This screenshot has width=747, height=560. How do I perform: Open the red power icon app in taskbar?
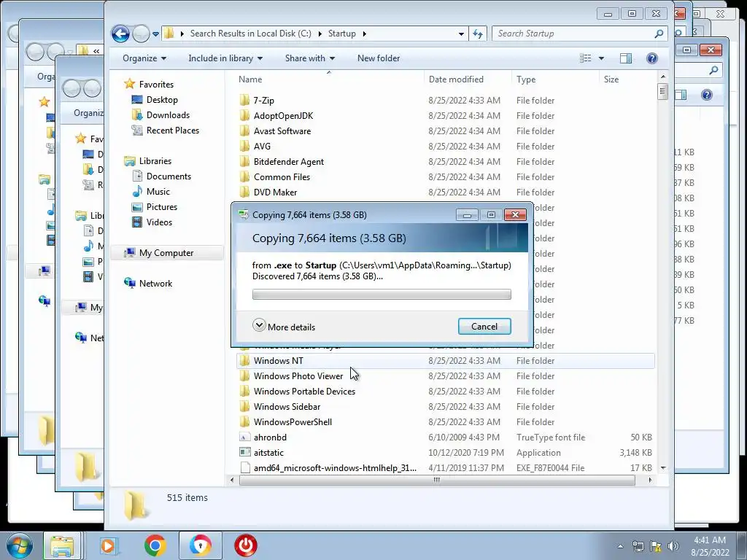click(x=246, y=545)
